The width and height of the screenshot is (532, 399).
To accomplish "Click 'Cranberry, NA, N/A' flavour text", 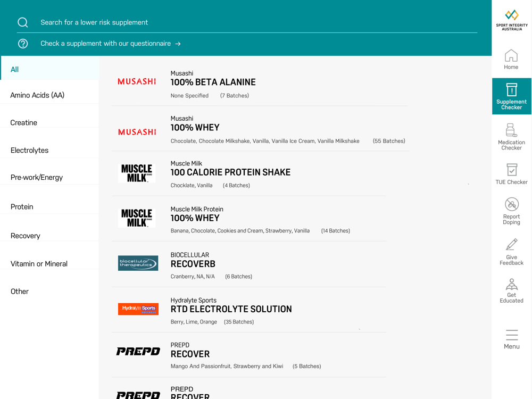I will 193,277.
